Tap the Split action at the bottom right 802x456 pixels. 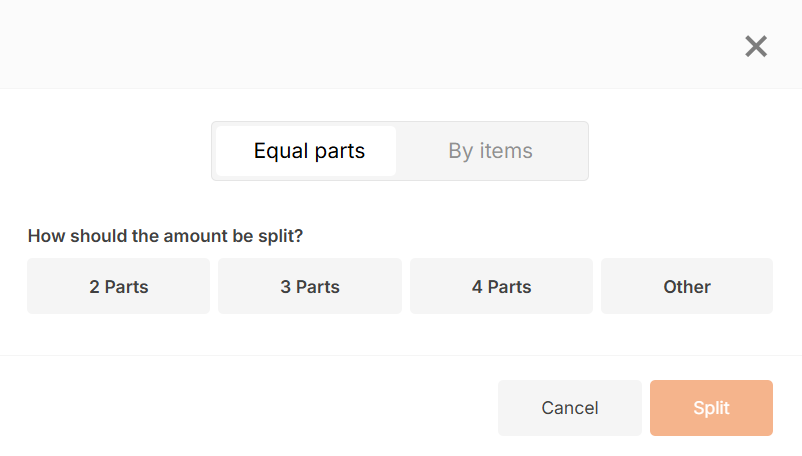(x=711, y=408)
